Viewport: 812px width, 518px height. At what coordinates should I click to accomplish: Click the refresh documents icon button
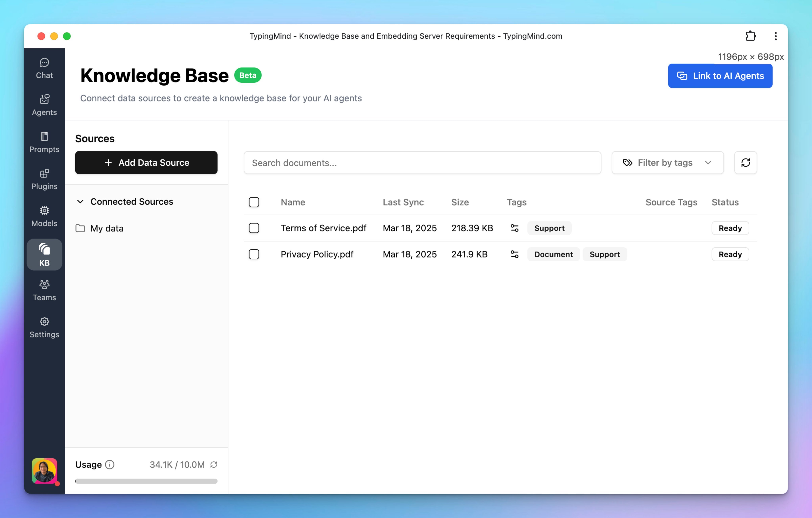tap(745, 163)
